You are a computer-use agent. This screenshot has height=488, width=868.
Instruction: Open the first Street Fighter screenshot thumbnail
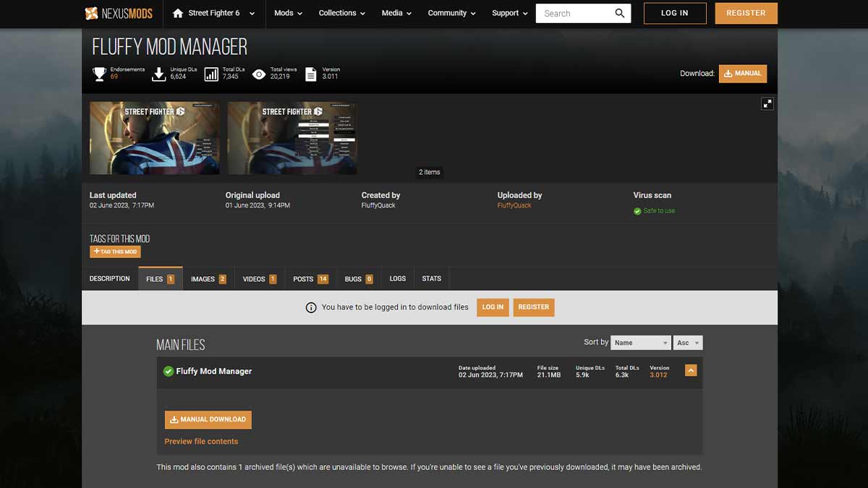[154, 138]
